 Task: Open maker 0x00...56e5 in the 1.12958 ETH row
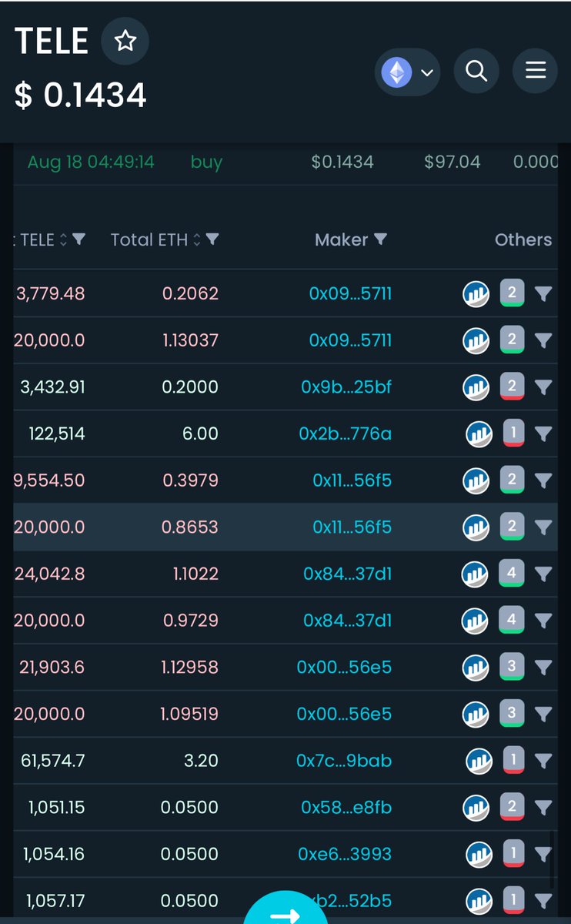pyautogui.click(x=344, y=667)
